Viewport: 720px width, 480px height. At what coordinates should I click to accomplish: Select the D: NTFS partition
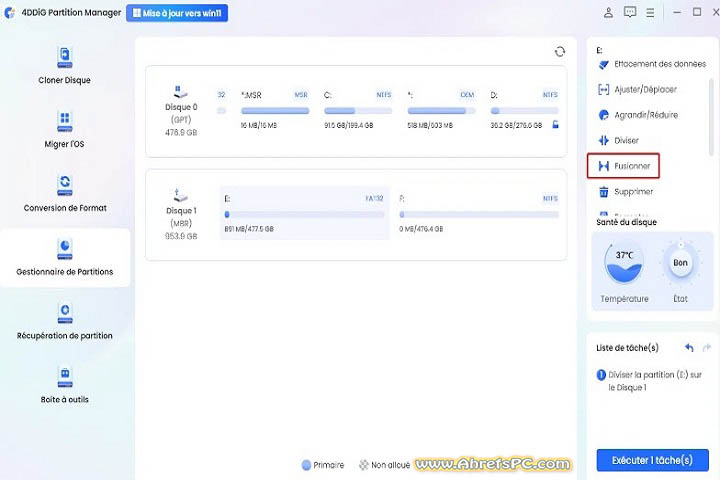click(x=524, y=110)
